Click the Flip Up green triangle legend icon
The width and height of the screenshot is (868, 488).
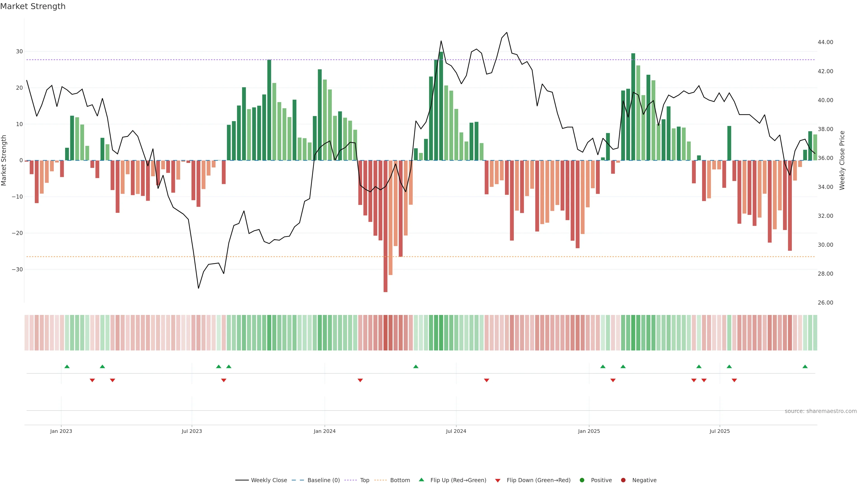[421, 480]
